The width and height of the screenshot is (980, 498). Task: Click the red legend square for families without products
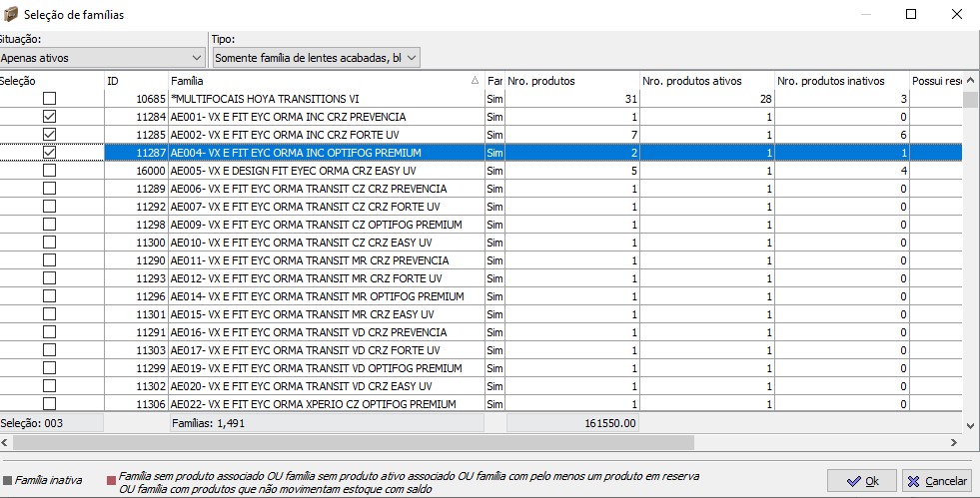tap(111, 480)
